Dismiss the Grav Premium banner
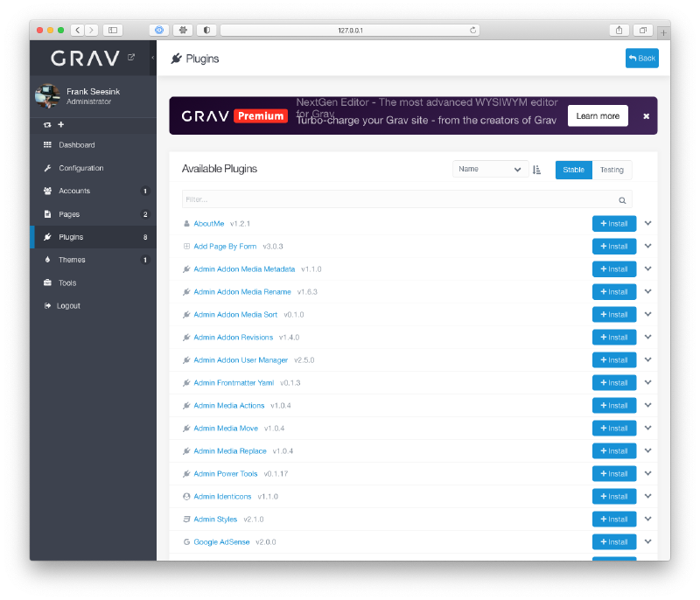The image size is (700, 600). click(645, 115)
